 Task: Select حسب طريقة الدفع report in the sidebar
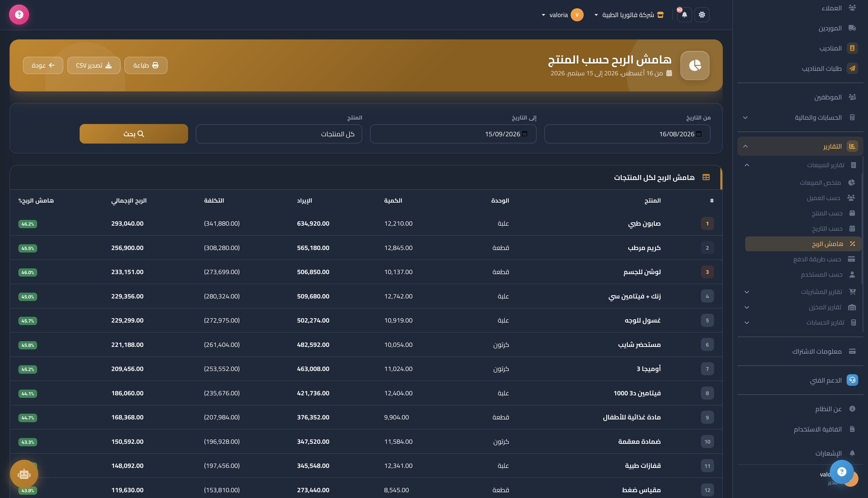click(803, 259)
